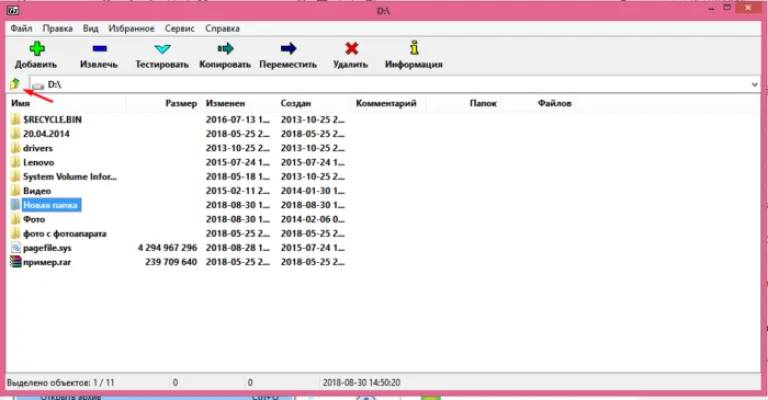
Task: Click created date of $RECYCLE.BIN row
Action: 312,119
